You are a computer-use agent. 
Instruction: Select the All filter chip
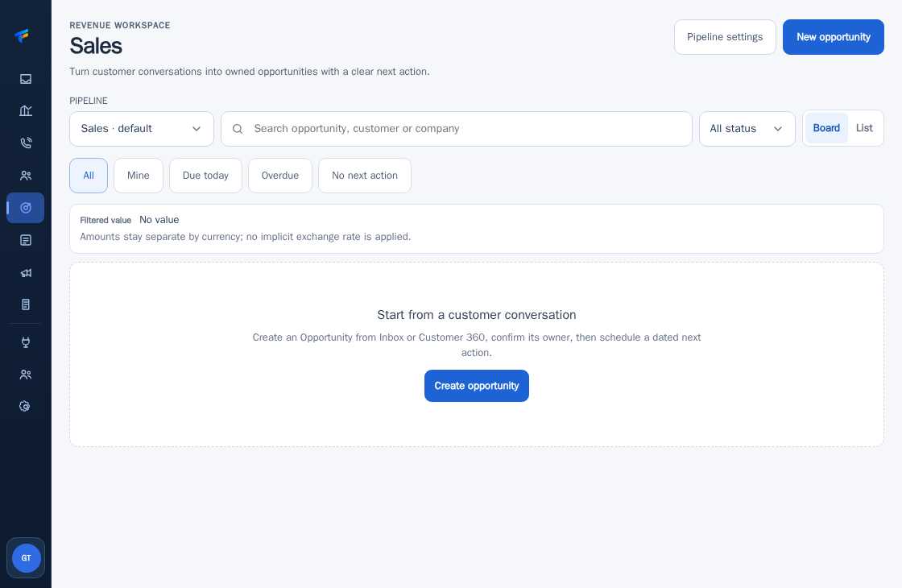[89, 176]
